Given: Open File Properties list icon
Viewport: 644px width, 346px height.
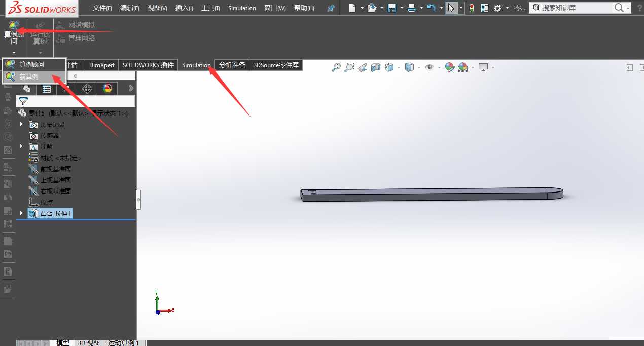Looking at the screenshot, I should [485, 8].
